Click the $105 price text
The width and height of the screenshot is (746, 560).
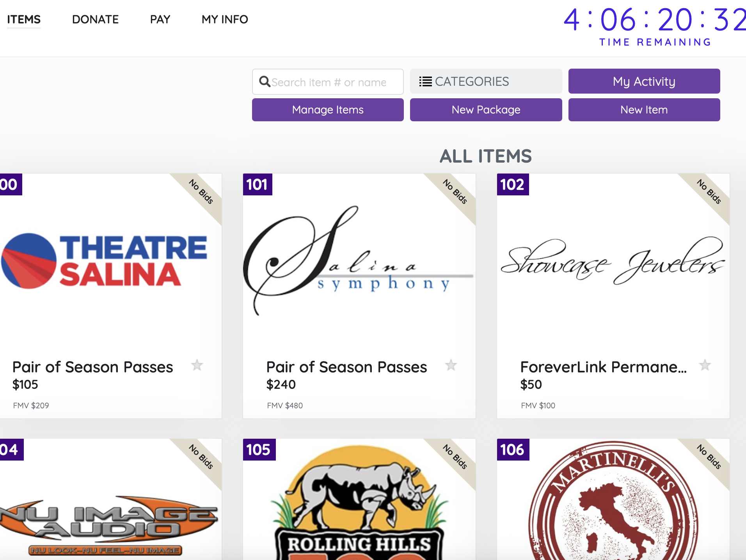coord(25,385)
